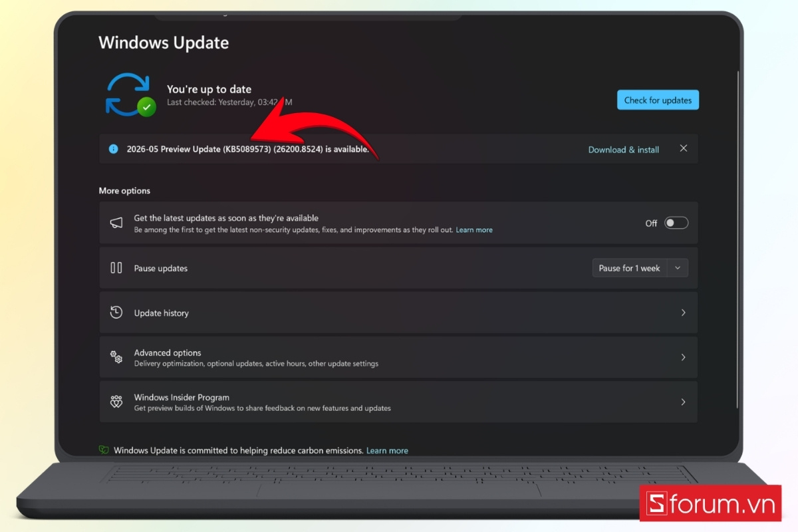Click the Windows Insider Program hearts icon
The image size is (798, 532).
click(x=116, y=402)
